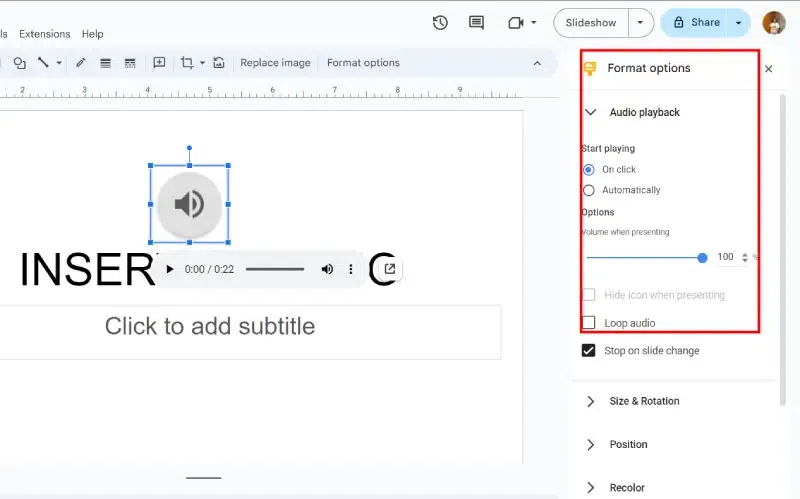The height and width of the screenshot is (499, 800).
Task: Hide the menus with the up chevron
Action: (x=537, y=63)
